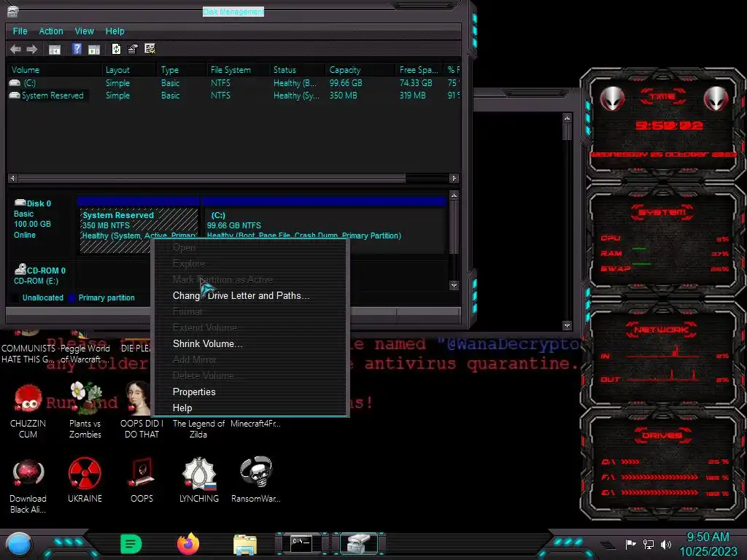Launch Firefox from the taskbar
747x560 pixels.
point(188,544)
